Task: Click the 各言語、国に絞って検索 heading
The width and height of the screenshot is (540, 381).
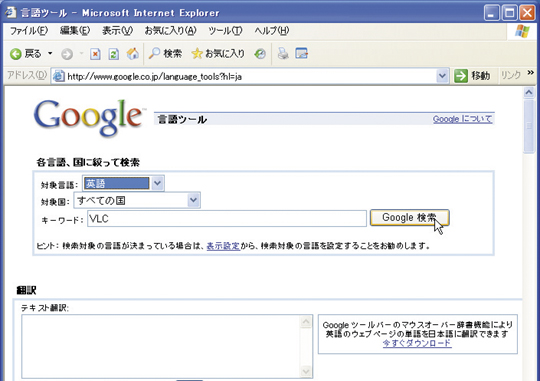Action: click(88, 162)
